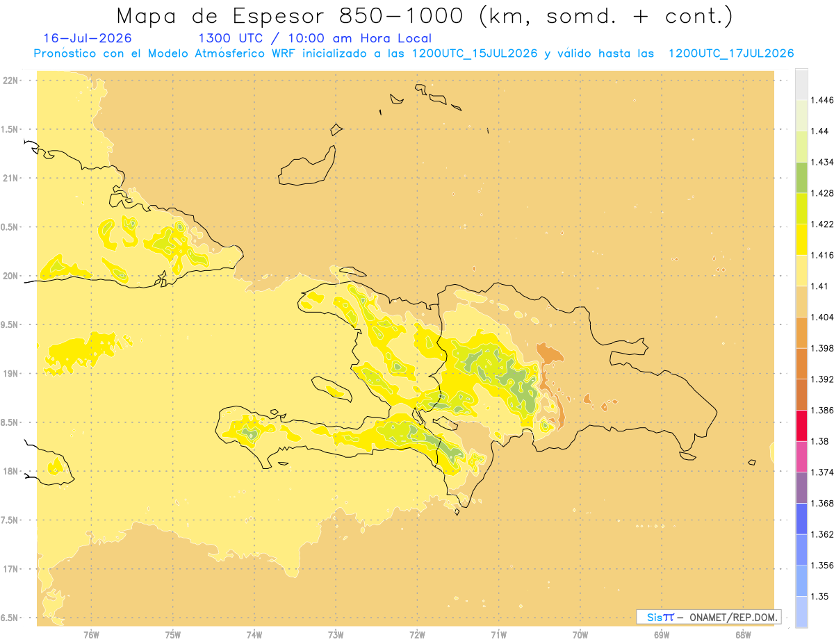The width and height of the screenshot is (834, 644).
Task: Click the '71W' longitude label
Action: (x=498, y=635)
